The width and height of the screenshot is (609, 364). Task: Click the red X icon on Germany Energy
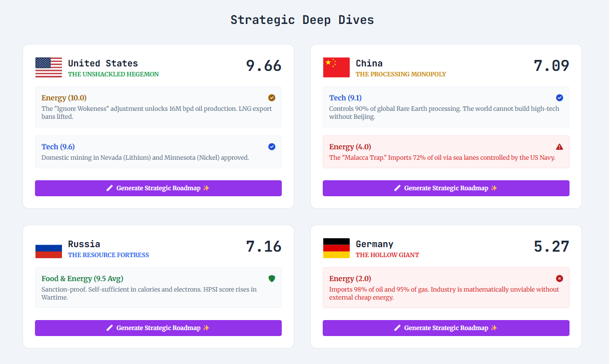[560, 279]
